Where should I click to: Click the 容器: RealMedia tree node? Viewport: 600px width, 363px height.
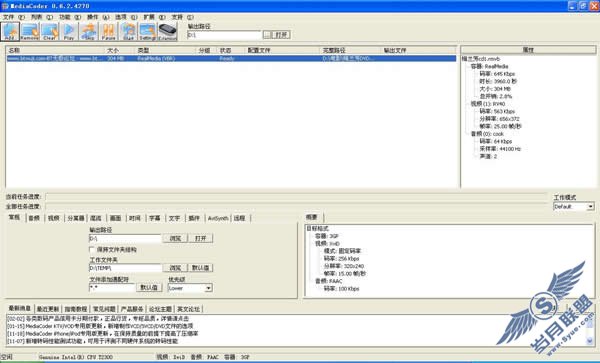489,66
